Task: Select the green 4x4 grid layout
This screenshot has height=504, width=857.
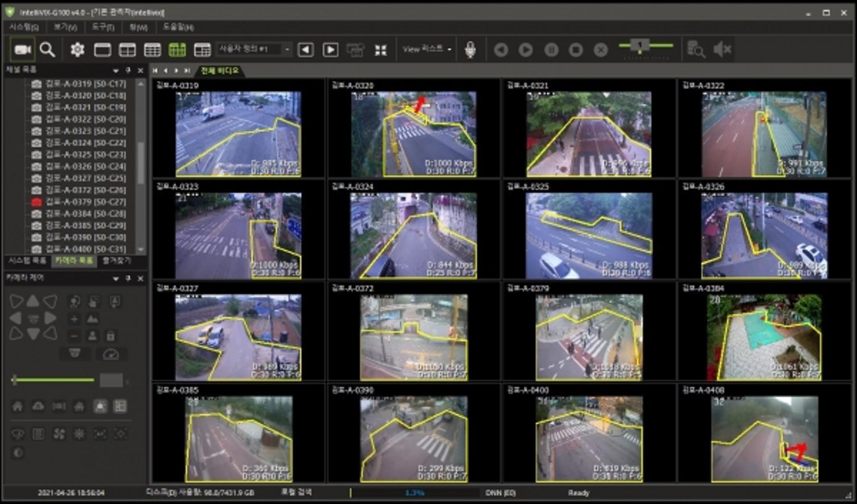Action: 177,50
